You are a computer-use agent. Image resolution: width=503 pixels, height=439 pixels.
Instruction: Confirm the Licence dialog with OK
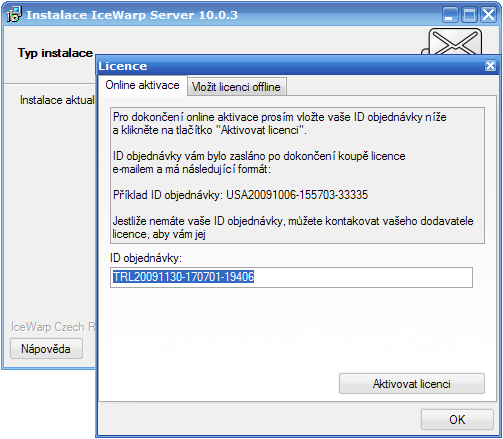point(457,419)
